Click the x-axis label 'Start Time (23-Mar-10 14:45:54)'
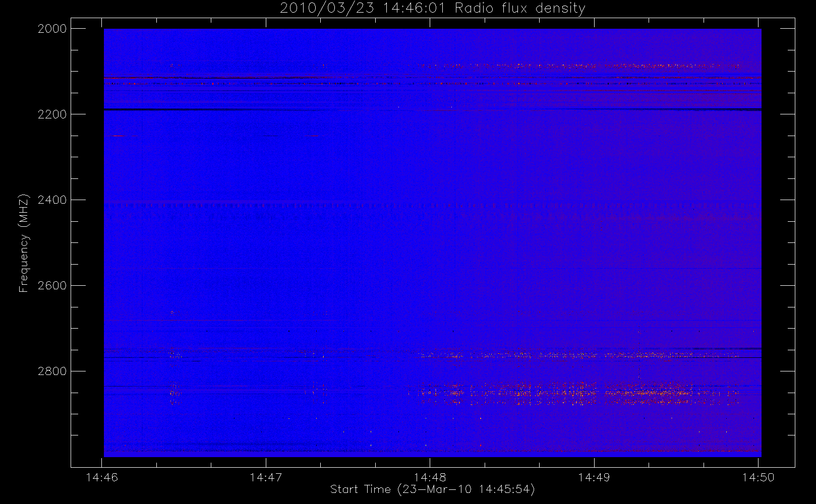This screenshot has height=504, width=816. (432, 489)
